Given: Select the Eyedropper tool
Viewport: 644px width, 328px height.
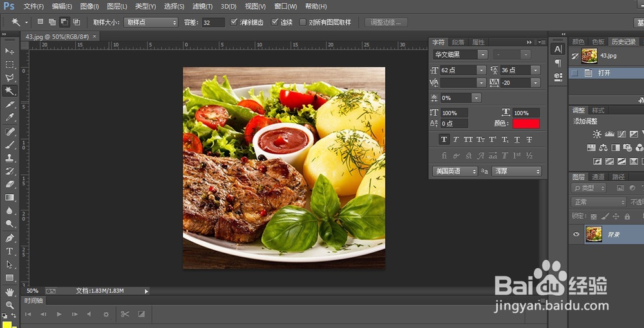Looking at the screenshot, I should 10,118.
